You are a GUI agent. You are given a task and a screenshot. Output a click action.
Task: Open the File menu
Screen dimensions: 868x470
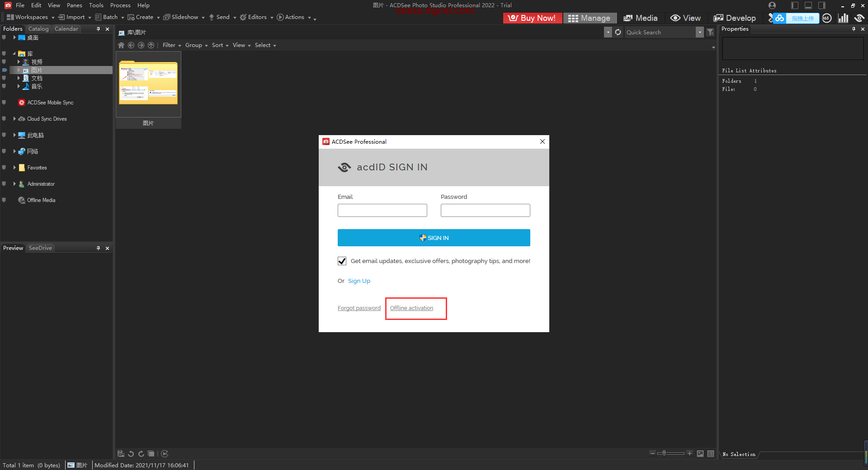[20, 5]
